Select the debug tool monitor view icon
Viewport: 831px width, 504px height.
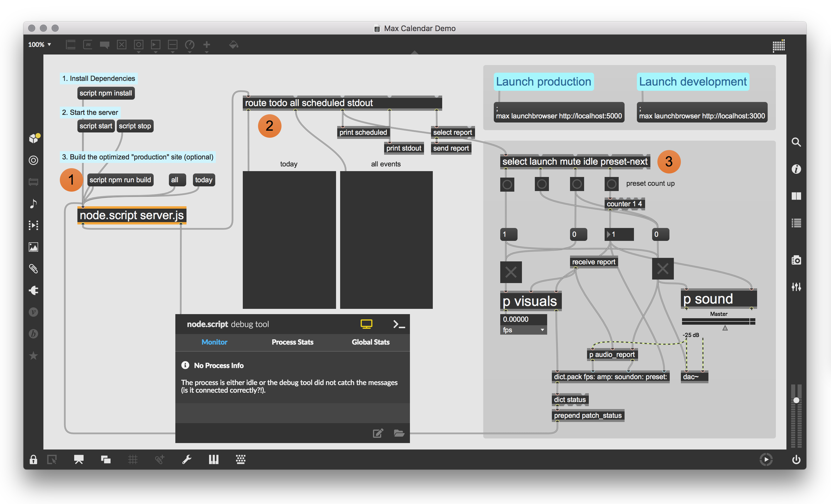(x=366, y=324)
